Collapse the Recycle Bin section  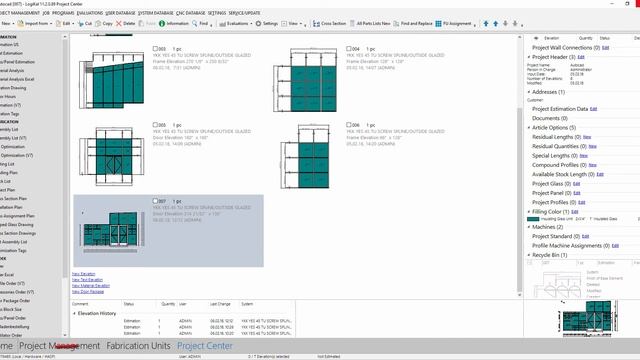pos(529,255)
